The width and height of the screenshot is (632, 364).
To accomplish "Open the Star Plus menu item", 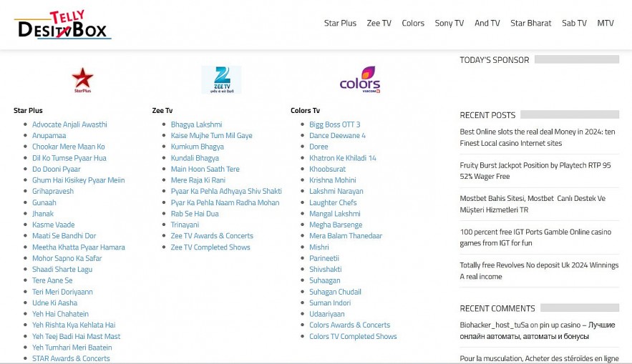I will (340, 23).
